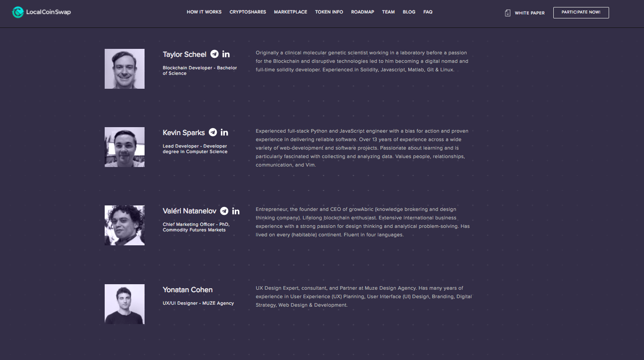Open the FAQ section
The image size is (644, 360).
pos(428,12)
